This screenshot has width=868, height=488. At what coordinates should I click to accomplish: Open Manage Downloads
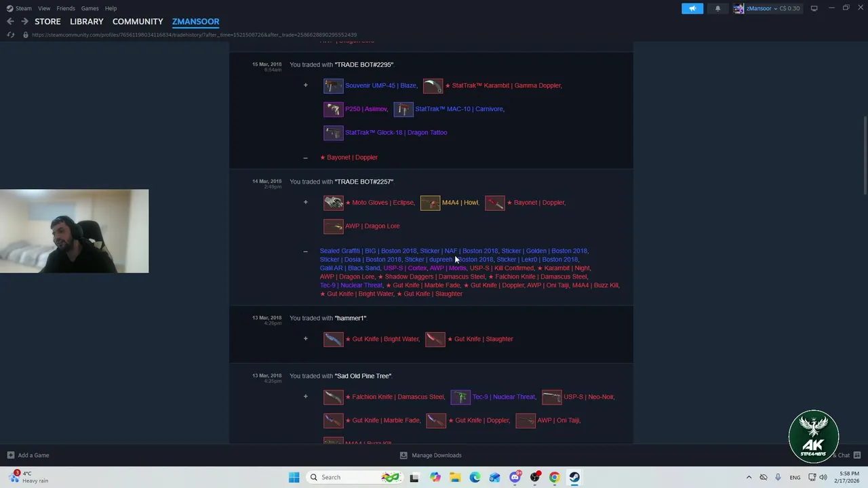point(431,455)
